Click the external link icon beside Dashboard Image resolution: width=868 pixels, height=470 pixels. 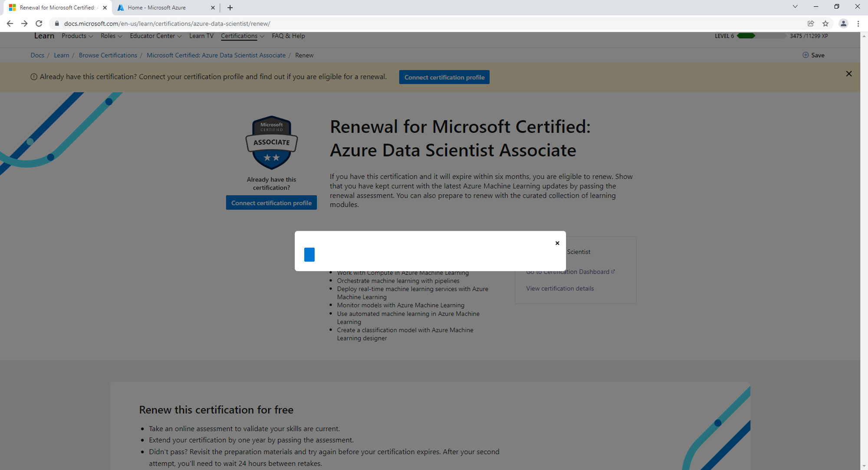[x=613, y=272]
